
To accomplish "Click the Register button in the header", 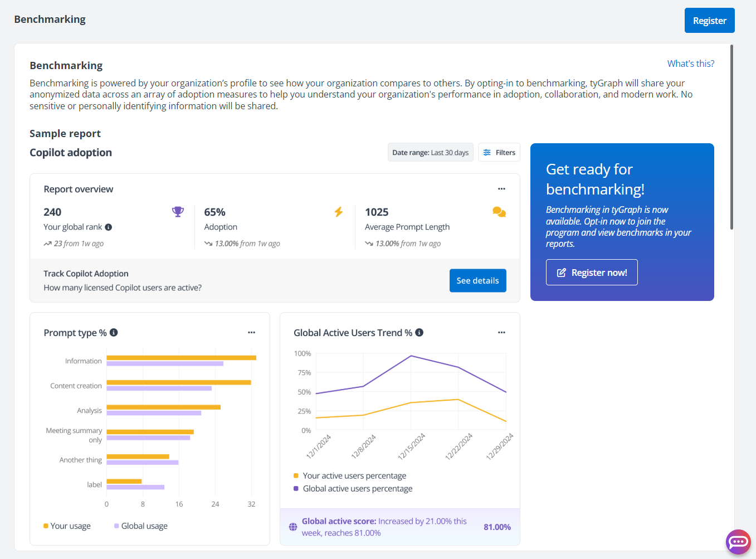I will pos(709,20).
